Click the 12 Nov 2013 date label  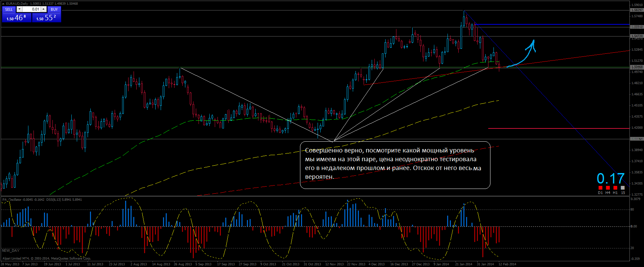coord(335,264)
